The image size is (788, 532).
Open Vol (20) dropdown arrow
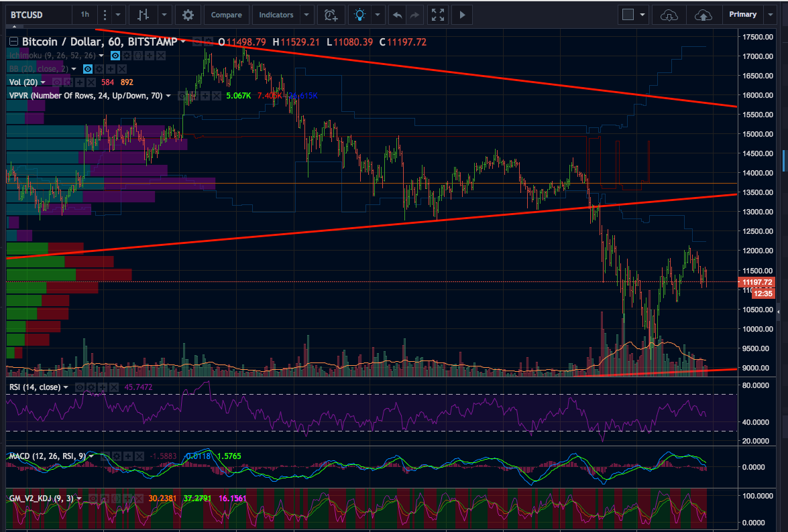(x=43, y=82)
